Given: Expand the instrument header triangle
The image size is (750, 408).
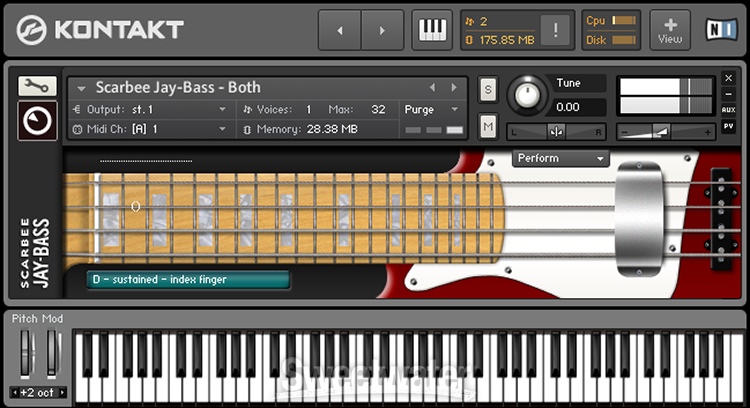Looking at the screenshot, I should [x=81, y=88].
